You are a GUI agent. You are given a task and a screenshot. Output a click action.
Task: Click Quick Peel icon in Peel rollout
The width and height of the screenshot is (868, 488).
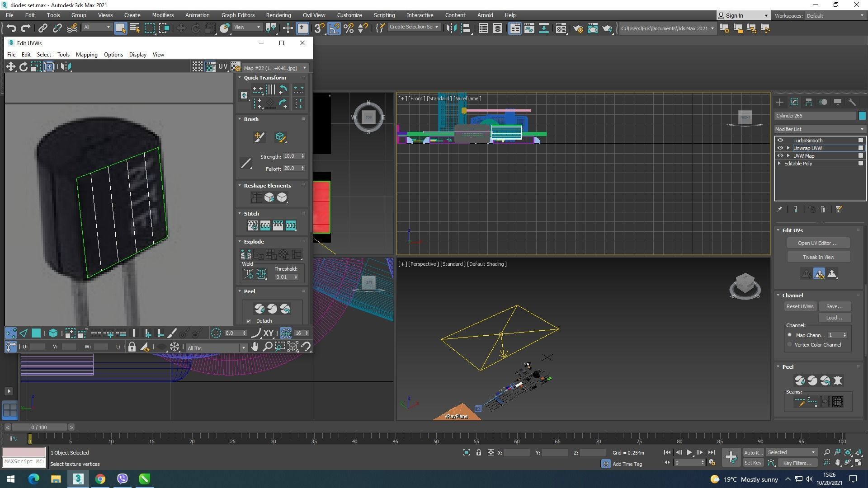tap(259, 309)
